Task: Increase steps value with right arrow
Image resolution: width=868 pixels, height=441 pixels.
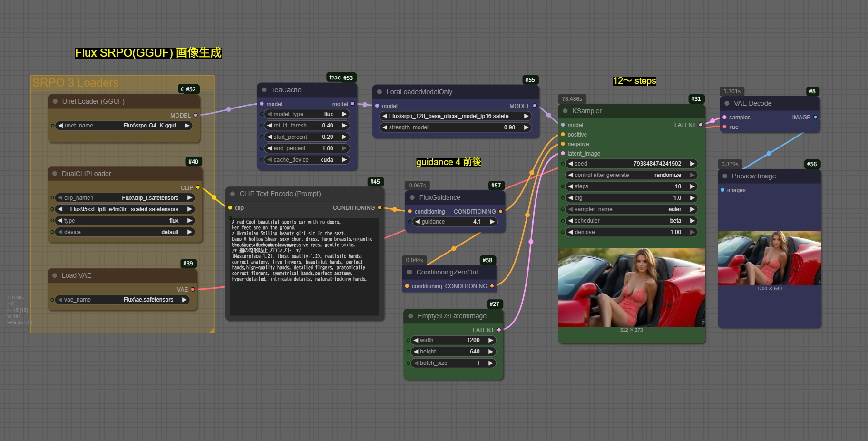Action: (692, 186)
